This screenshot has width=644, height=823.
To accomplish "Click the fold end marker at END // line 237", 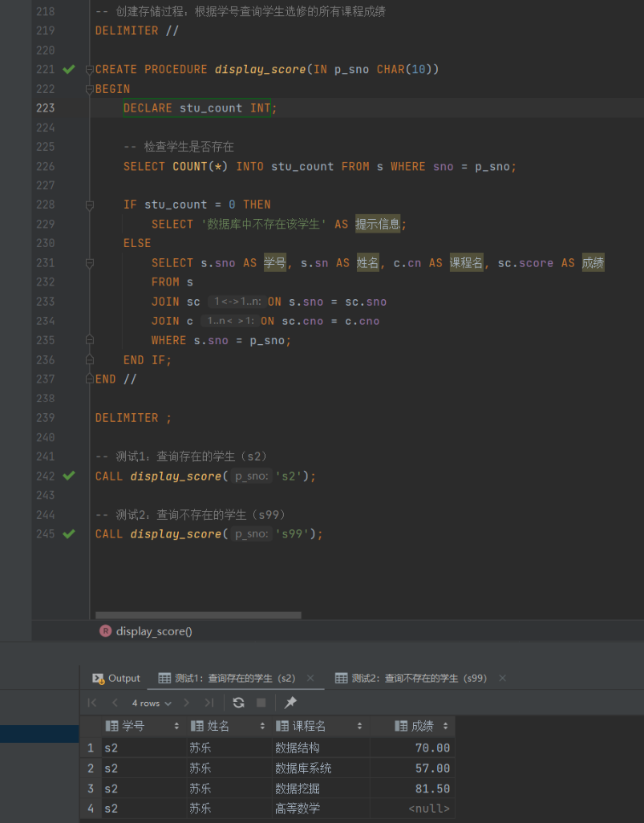I will tap(90, 379).
